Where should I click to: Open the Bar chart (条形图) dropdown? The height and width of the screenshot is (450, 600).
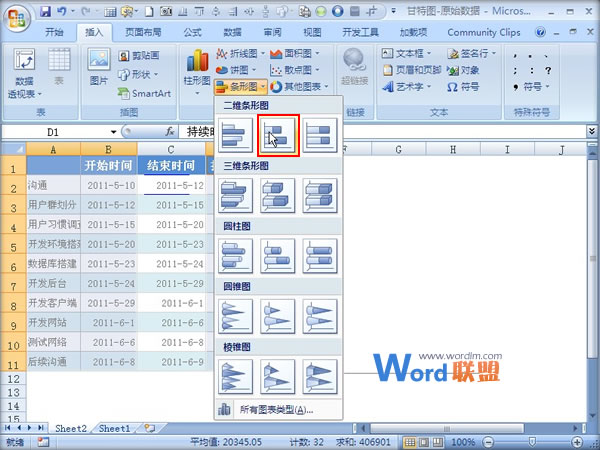click(x=240, y=87)
